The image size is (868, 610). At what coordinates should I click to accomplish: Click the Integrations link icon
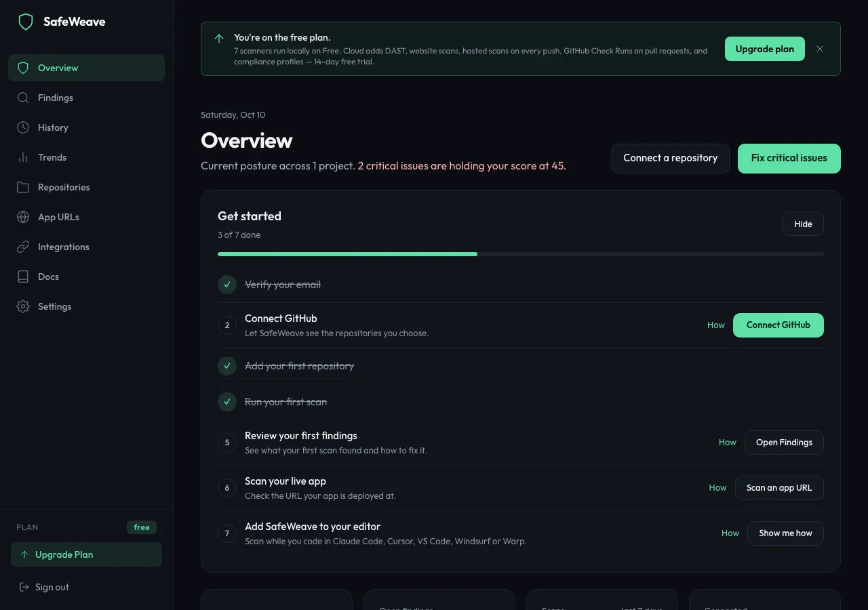23,247
